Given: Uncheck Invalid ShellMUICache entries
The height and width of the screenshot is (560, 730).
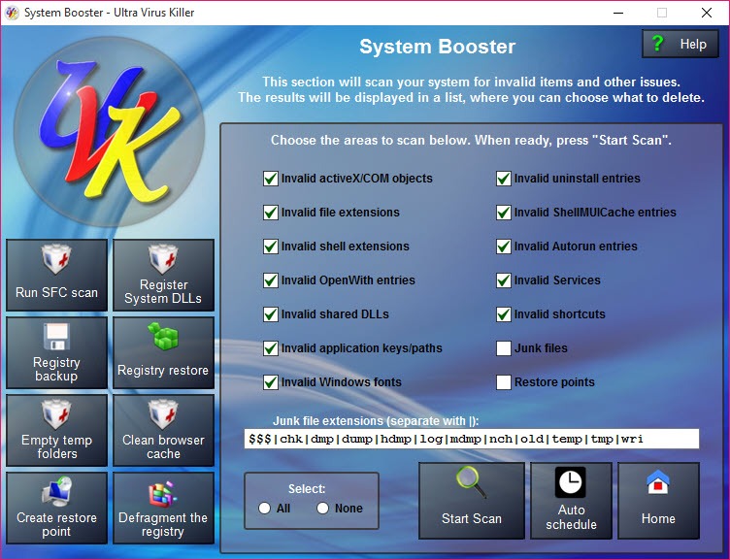Looking at the screenshot, I should point(503,213).
